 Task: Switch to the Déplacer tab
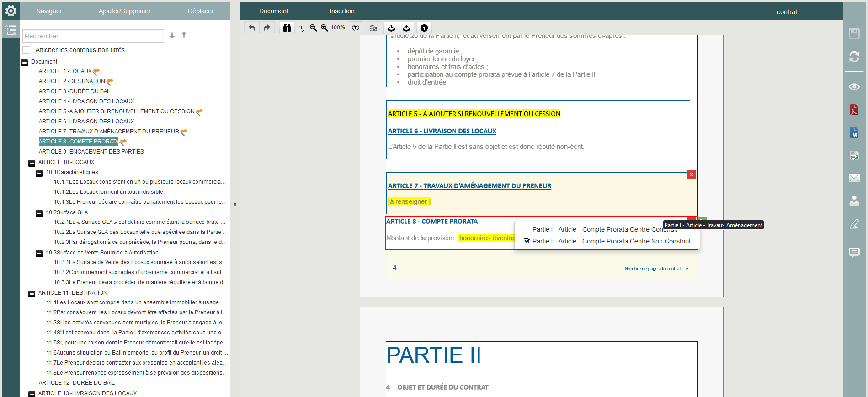click(x=201, y=11)
